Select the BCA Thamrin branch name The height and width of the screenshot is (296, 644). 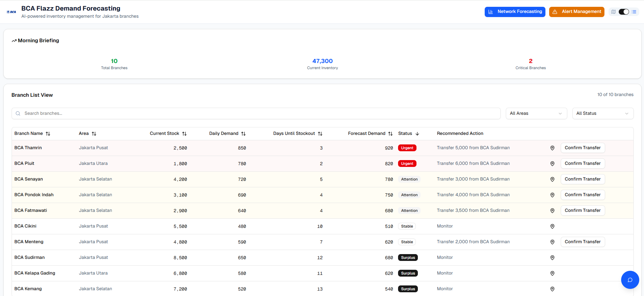(28, 148)
